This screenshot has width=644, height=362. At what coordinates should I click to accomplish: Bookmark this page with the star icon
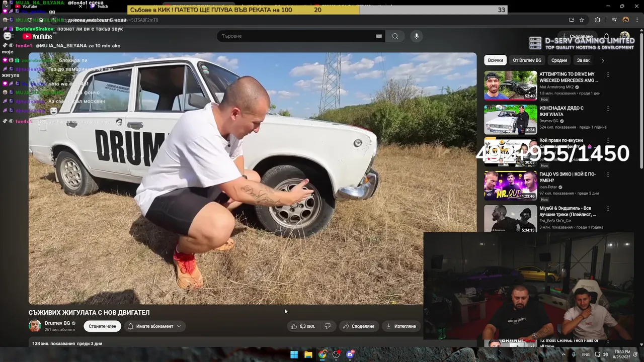pos(582,20)
